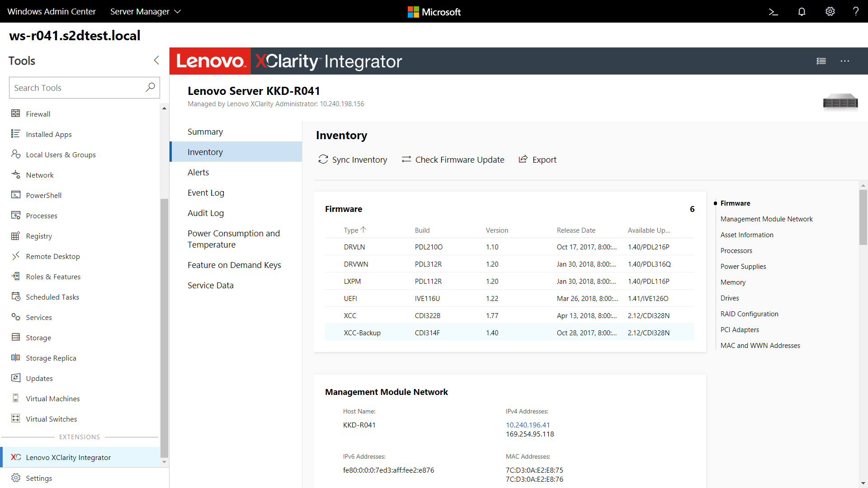
Task: Click the settings gear icon in title bar
Action: (x=830, y=12)
